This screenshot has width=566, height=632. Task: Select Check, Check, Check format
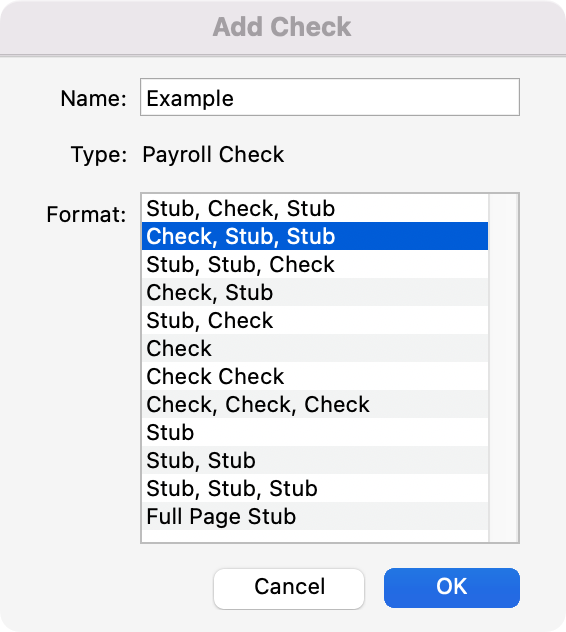(x=315, y=404)
